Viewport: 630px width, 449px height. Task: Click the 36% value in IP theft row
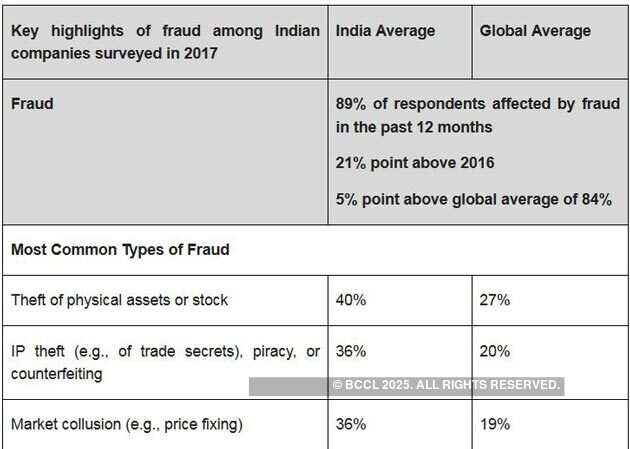tap(351, 351)
